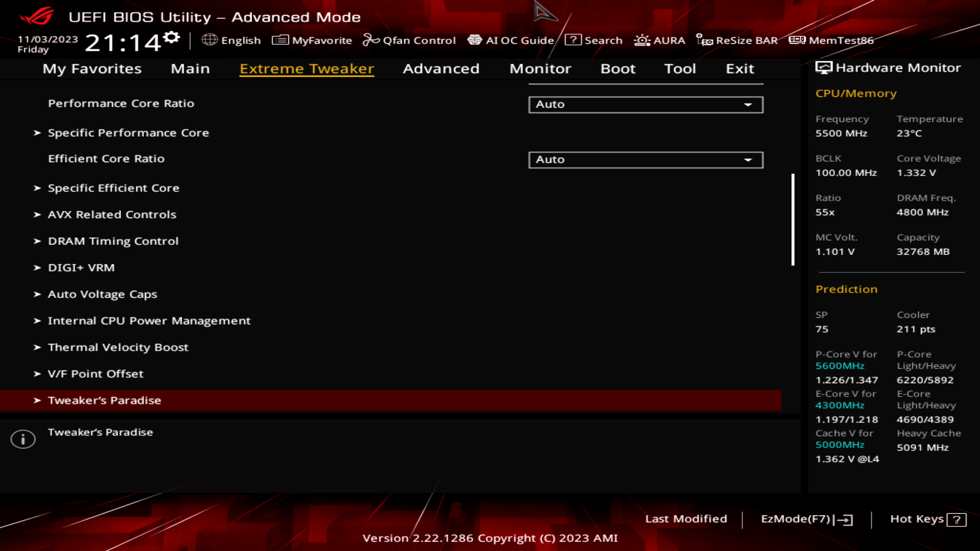Enter Tweaker's Paradise submenu
Screen dimensions: 980x551
(105, 400)
